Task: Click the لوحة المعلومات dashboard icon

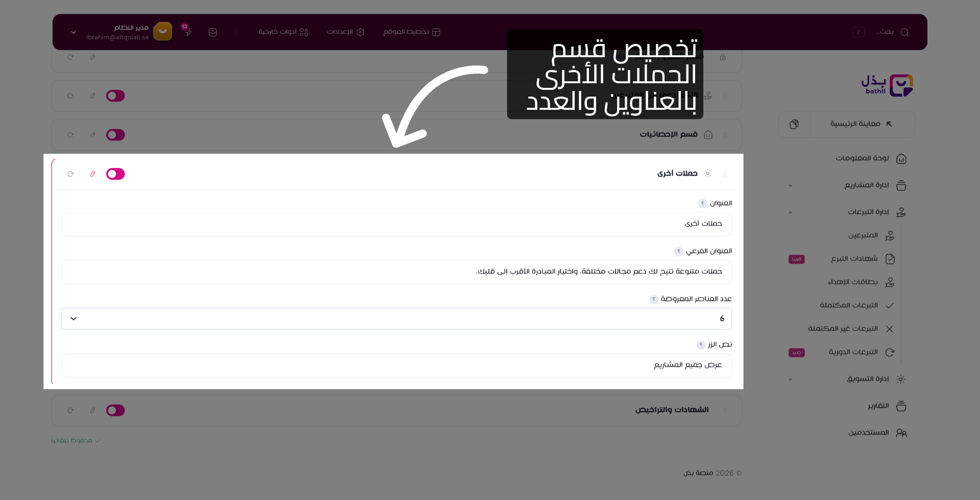Action: (901, 159)
